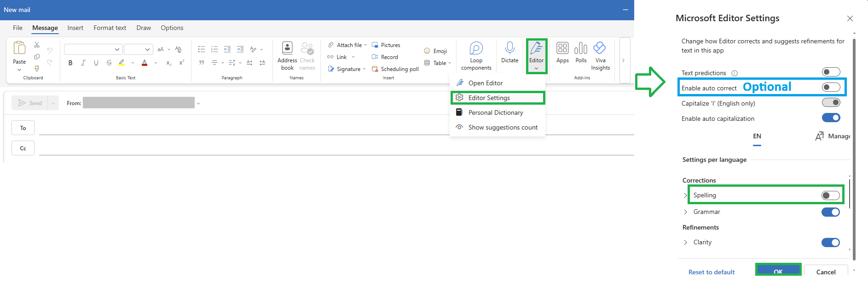Apply strikethrough formatting
This screenshot has height=284, width=868.
click(x=109, y=63)
